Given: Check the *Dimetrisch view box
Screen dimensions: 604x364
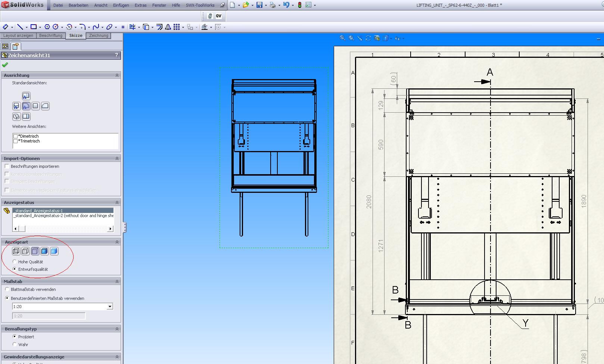Looking at the screenshot, I should (15, 136).
